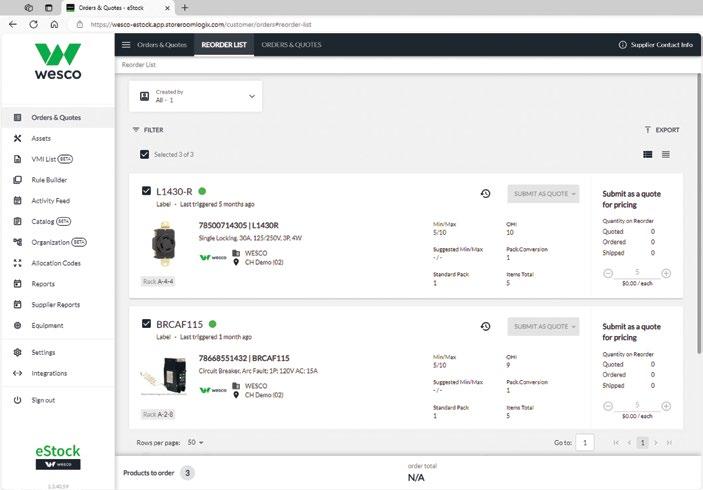
Task: Click page 1 in the pagination
Action: pyautogui.click(x=642, y=442)
